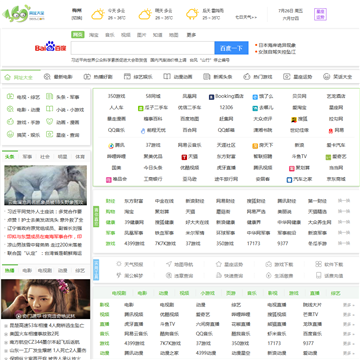The image size is (360, 360).
Task: Open the 新闻头条 navigation icon
Action: click(x=207, y=77)
